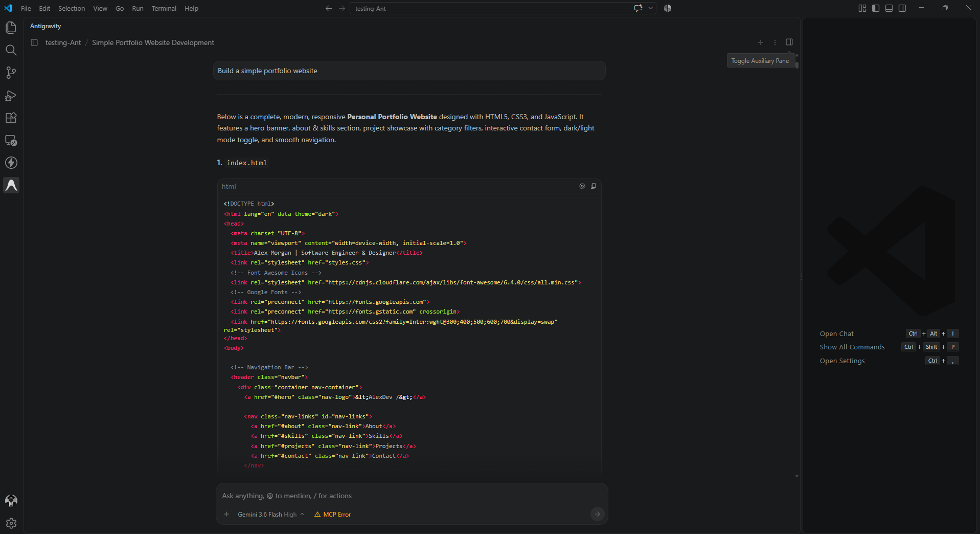Click the index.html file name heading
Viewport: 980px width, 534px height.
247,163
